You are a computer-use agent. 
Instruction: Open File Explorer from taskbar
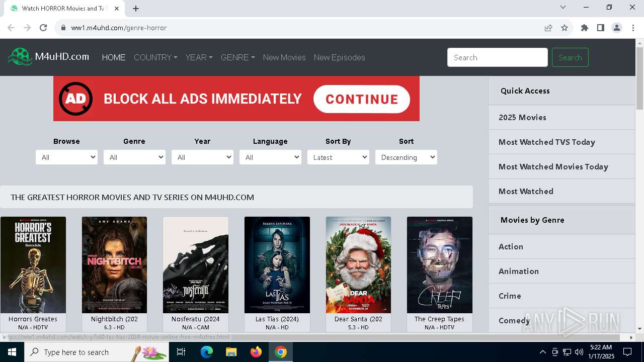tap(231, 352)
